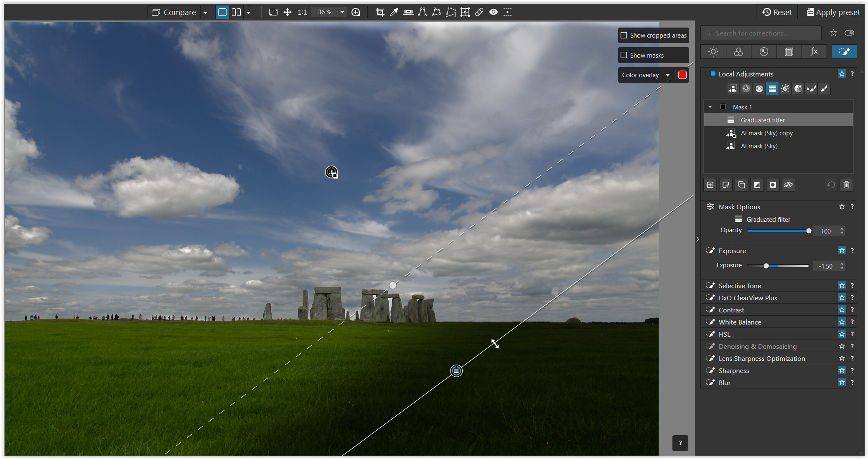Duplicate the mask using copy icon

coord(741,185)
